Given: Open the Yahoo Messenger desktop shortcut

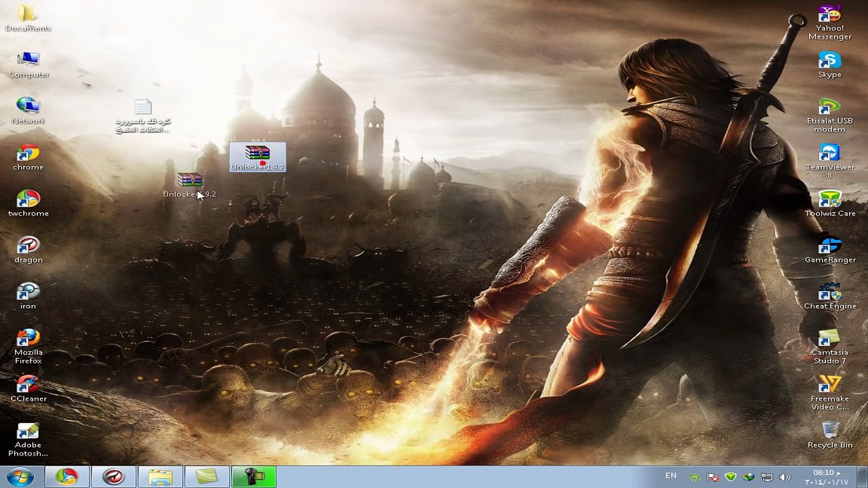Looking at the screenshot, I should (830, 23).
